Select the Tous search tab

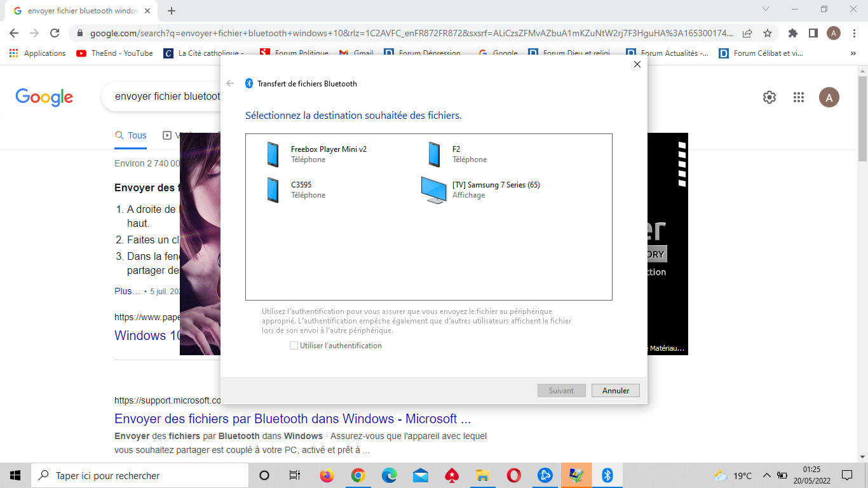click(131, 135)
